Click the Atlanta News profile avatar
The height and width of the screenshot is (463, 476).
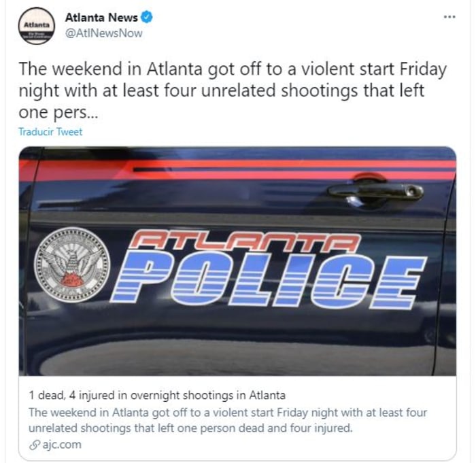tap(37, 26)
